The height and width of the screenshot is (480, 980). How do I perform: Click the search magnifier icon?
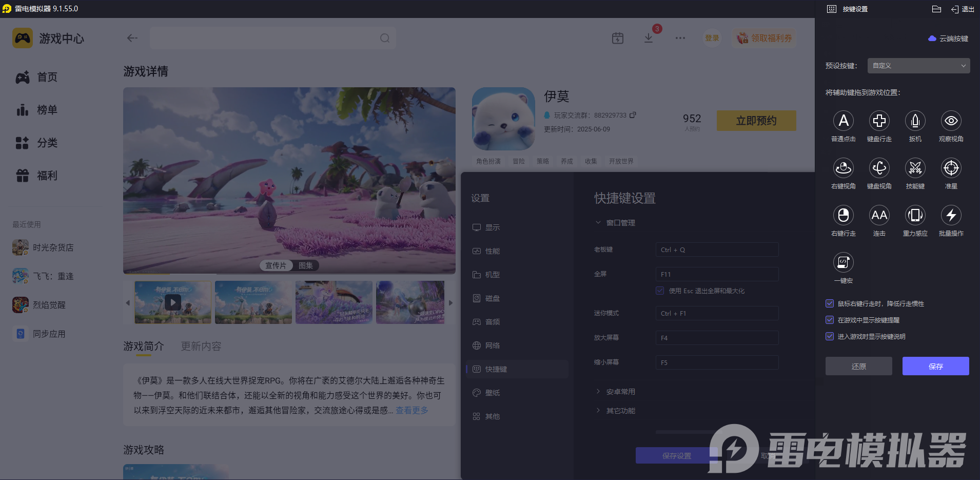tap(385, 38)
